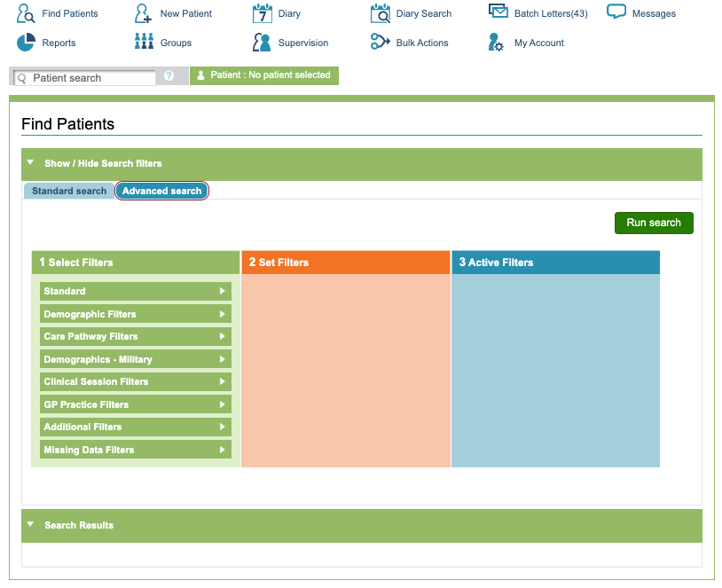Click the Bulk Actions icon
The height and width of the screenshot is (588, 722).
pyautogui.click(x=380, y=43)
